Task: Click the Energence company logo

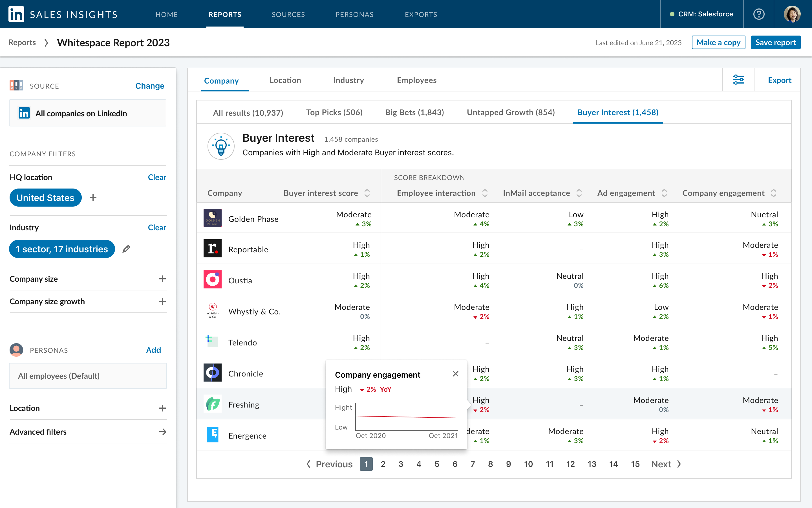Action: point(212,435)
